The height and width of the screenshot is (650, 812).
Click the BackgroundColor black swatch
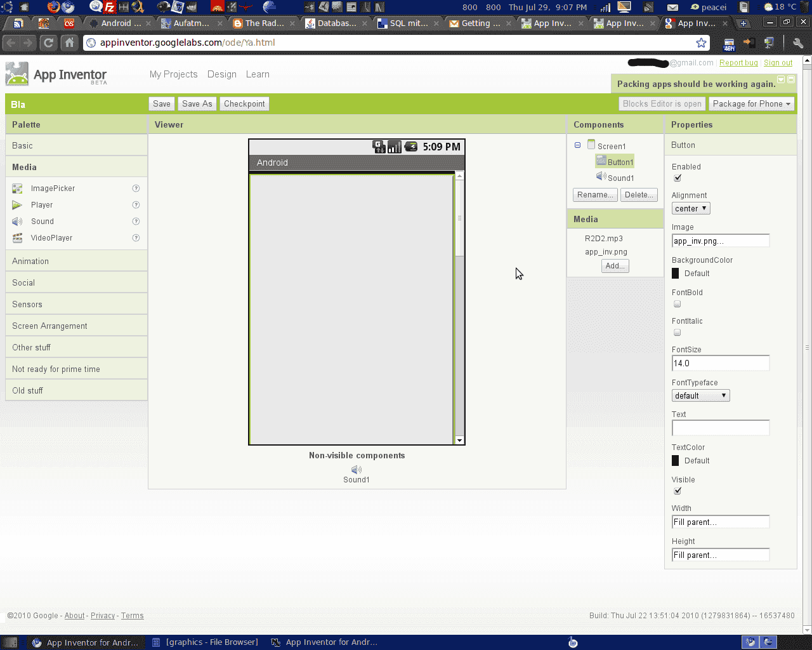(x=676, y=274)
